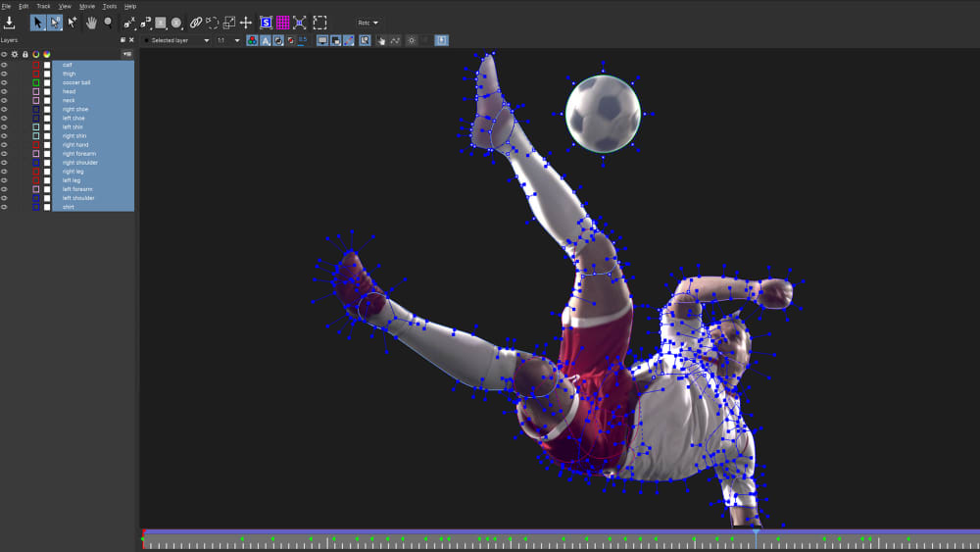Hide the soccer ball layer
The image size is (980, 552).
tap(4, 82)
